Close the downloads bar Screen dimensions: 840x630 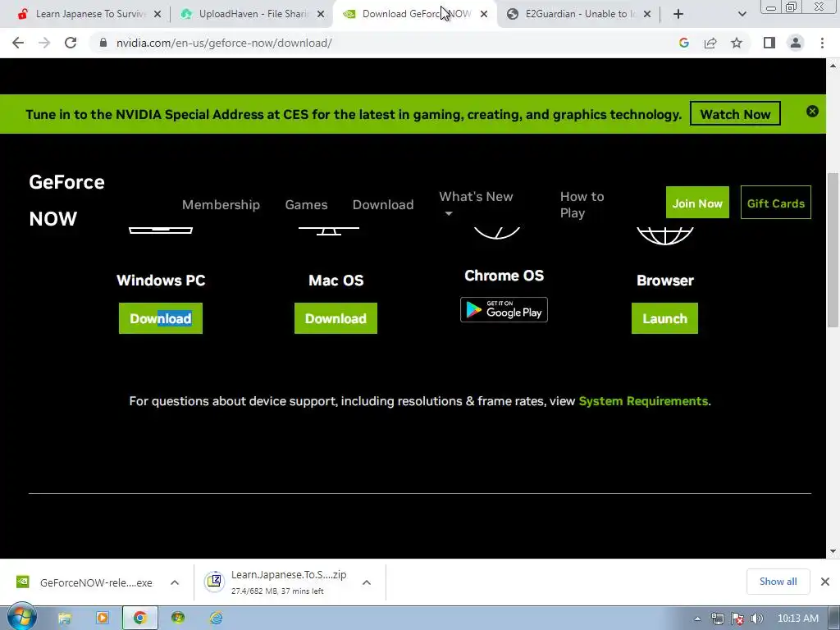pyautogui.click(x=825, y=582)
